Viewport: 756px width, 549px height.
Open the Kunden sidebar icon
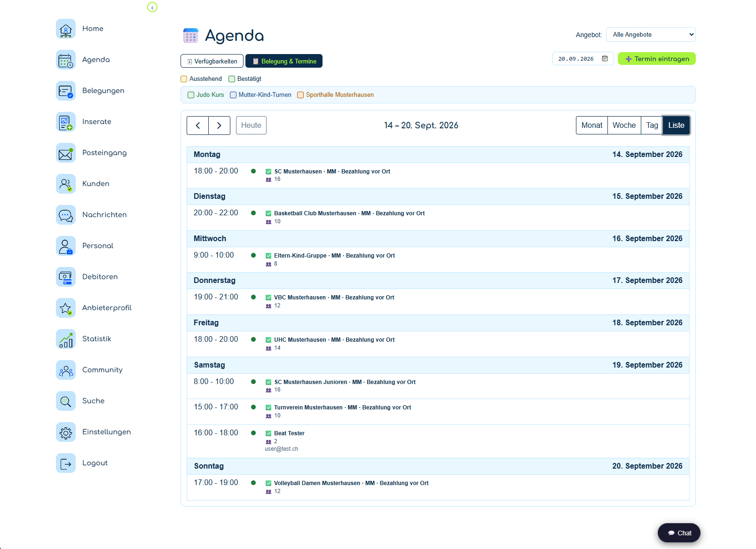pyautogui.click(x=66, y=184)
